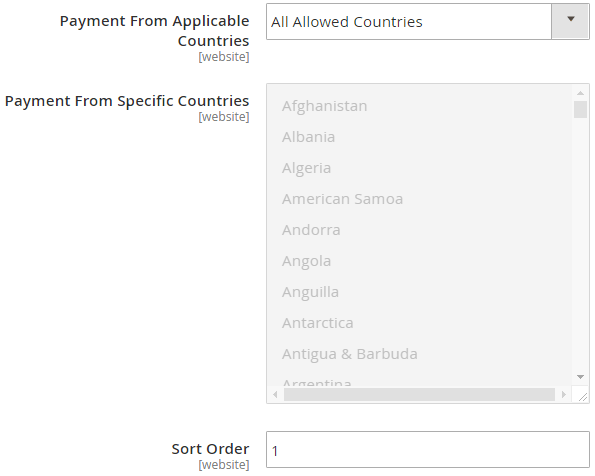The height and width of the screenshot is (476, 595).
Task: Click the horizontal scrollbar track under countries
Action: [419, 395]
